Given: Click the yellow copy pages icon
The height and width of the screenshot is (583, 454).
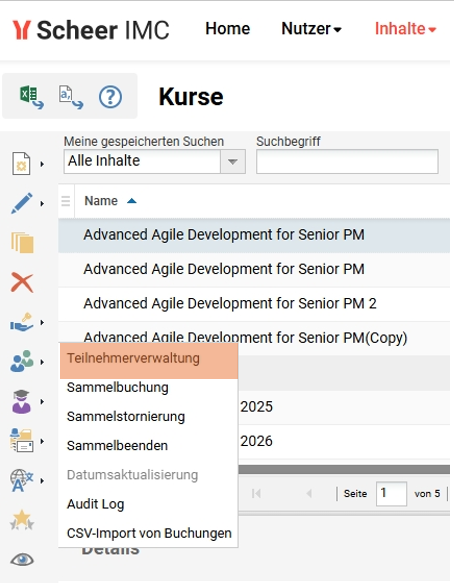Looking at the screenshot, I should click(x=22, y=242).
